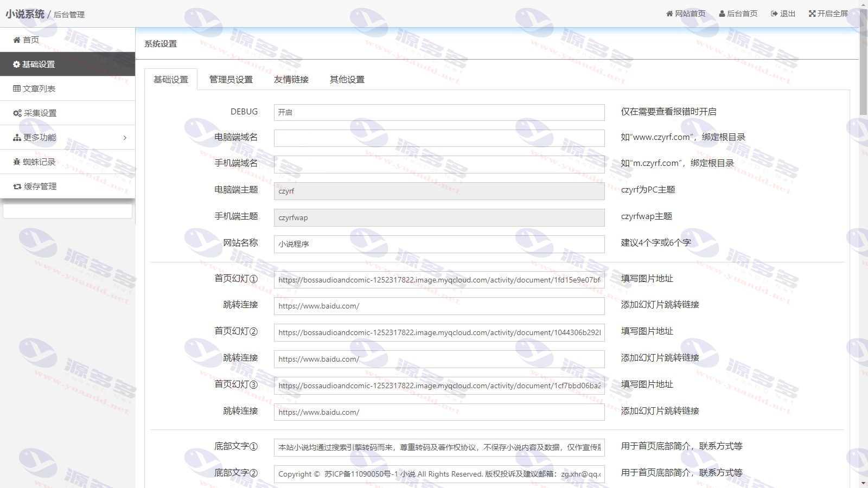Click 退出 to log out
The image size is (868, 488).
[x=783, y=14]
